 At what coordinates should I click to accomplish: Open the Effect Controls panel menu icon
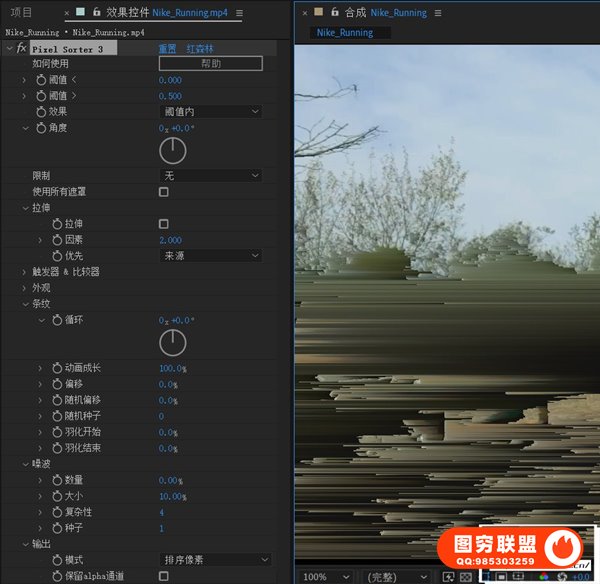point(240,13)
